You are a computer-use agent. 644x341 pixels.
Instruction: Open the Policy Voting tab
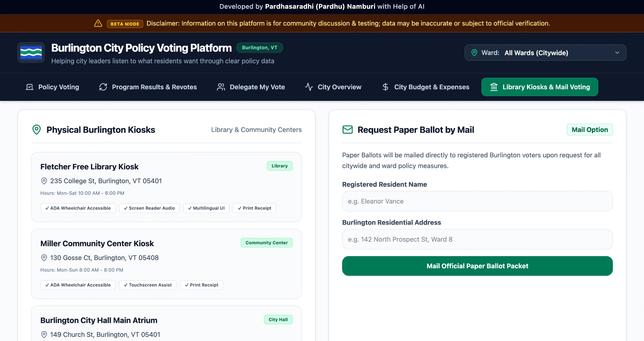[53, 87]
